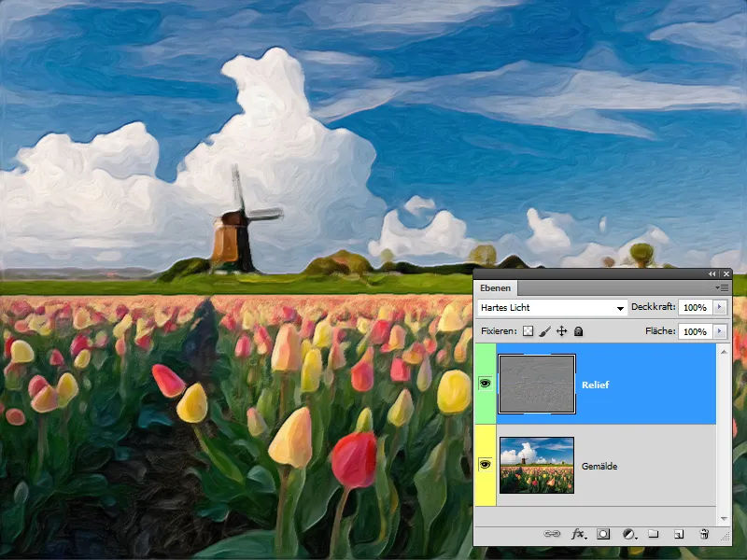
Task: Click layers list scroll up arrow
Action: point(724,352)
